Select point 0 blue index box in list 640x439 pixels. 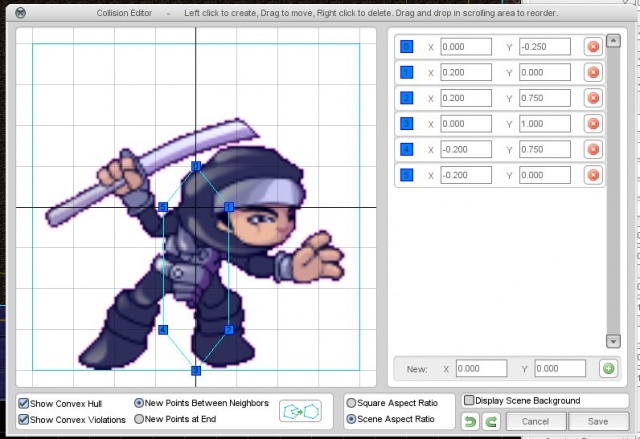pyautogui.click(x=407, y=47)
